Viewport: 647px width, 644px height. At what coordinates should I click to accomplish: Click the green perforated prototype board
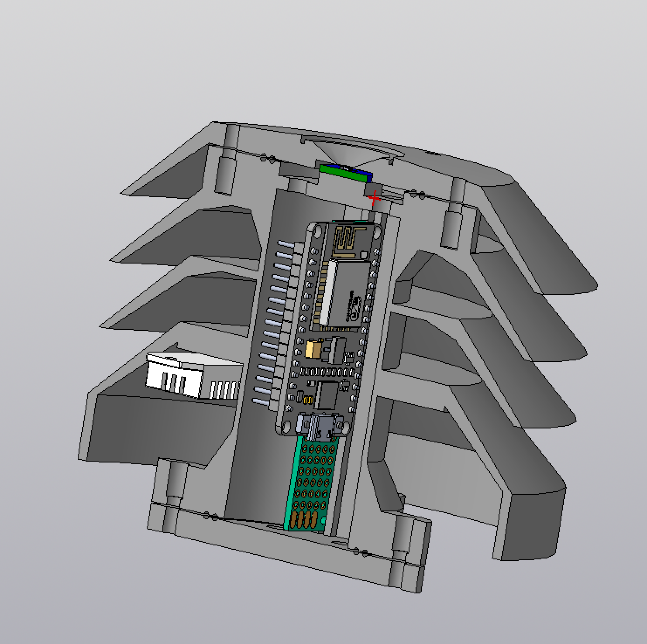[x=312, y=483]
